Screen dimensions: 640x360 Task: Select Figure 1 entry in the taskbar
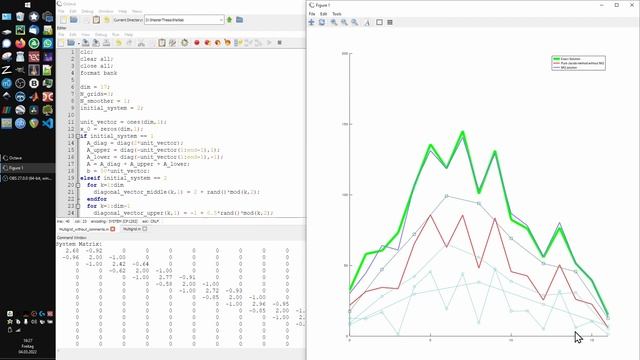[x=27, y=168]
